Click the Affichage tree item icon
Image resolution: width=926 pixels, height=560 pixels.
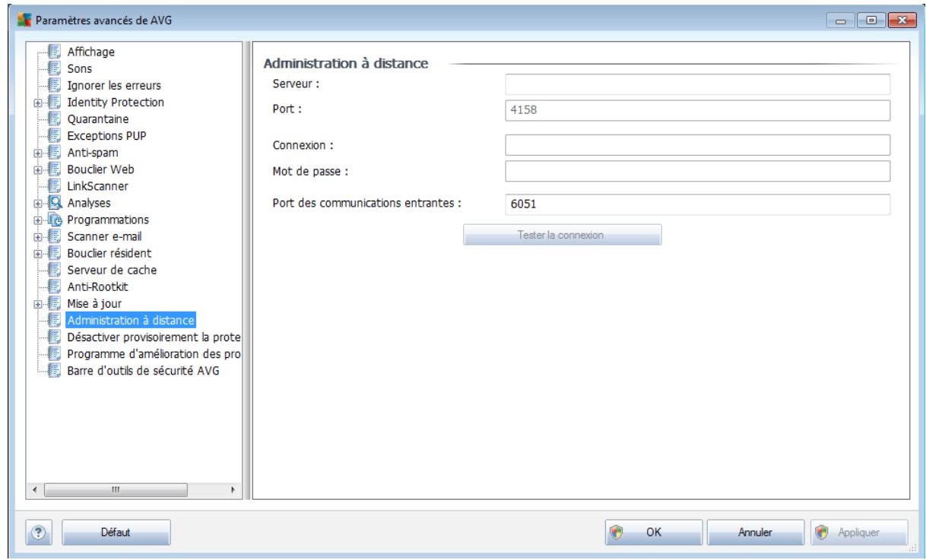[x=53, y=52]
